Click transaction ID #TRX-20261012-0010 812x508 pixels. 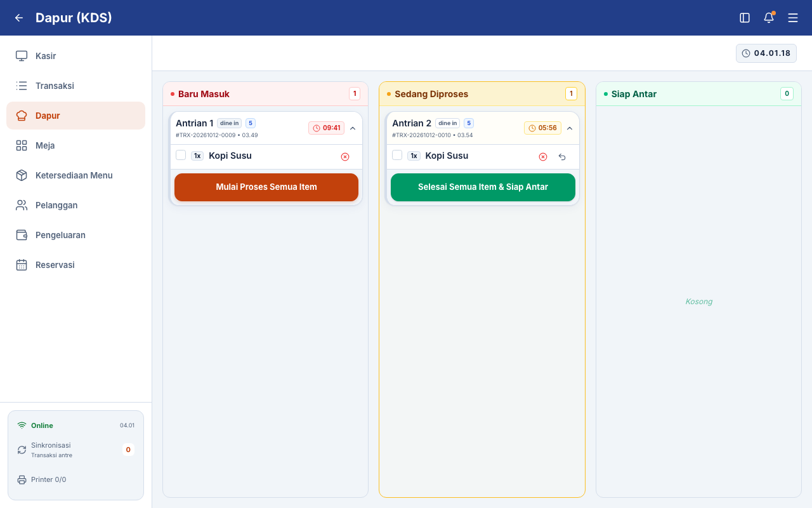[x=422, y=135]
